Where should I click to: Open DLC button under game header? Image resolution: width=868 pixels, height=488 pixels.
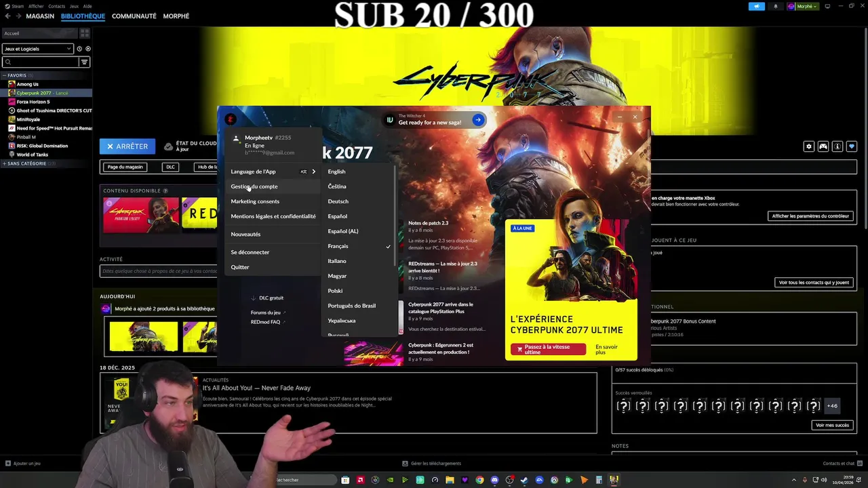[x=170, y=167]
